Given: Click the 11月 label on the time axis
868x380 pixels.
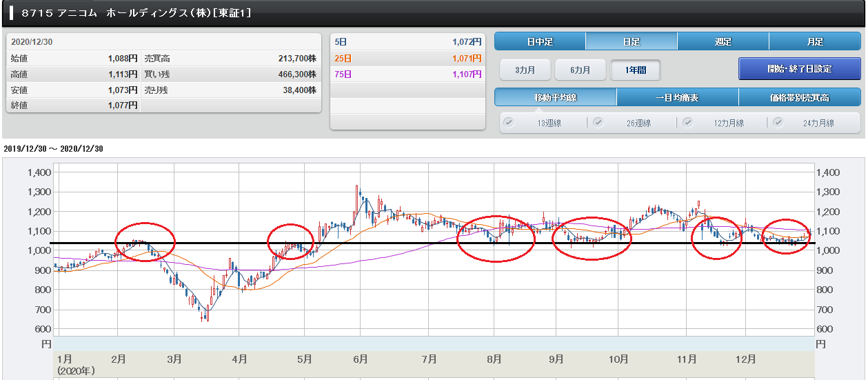Looking at the screenshot, I should click(687, 359).
